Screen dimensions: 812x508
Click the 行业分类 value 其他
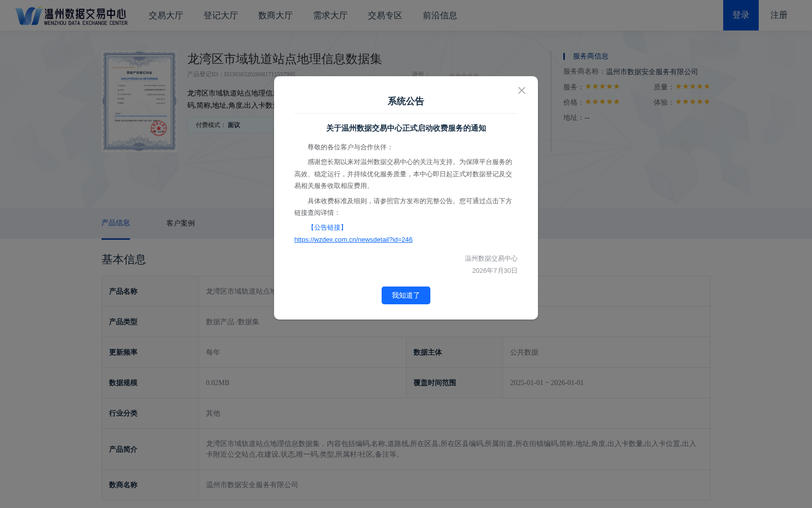213,414
